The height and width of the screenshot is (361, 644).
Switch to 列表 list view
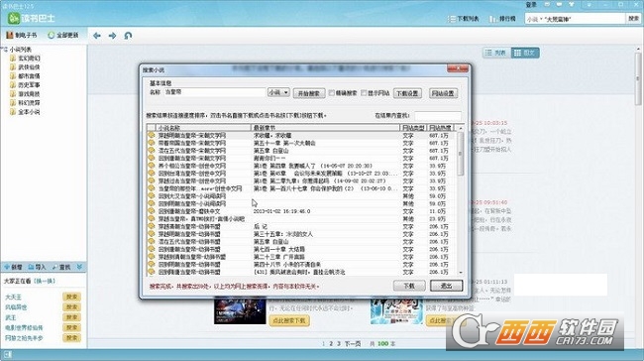coord(496,53)
